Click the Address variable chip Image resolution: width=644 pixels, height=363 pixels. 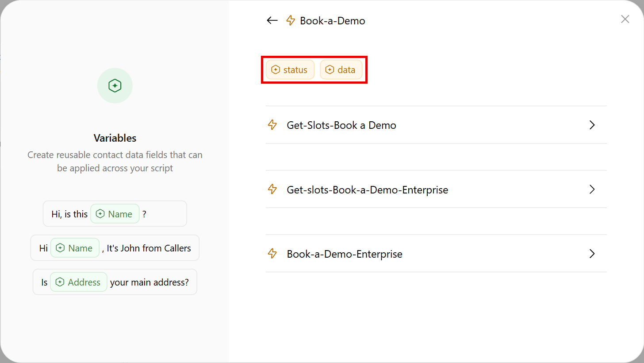(79, 282)
